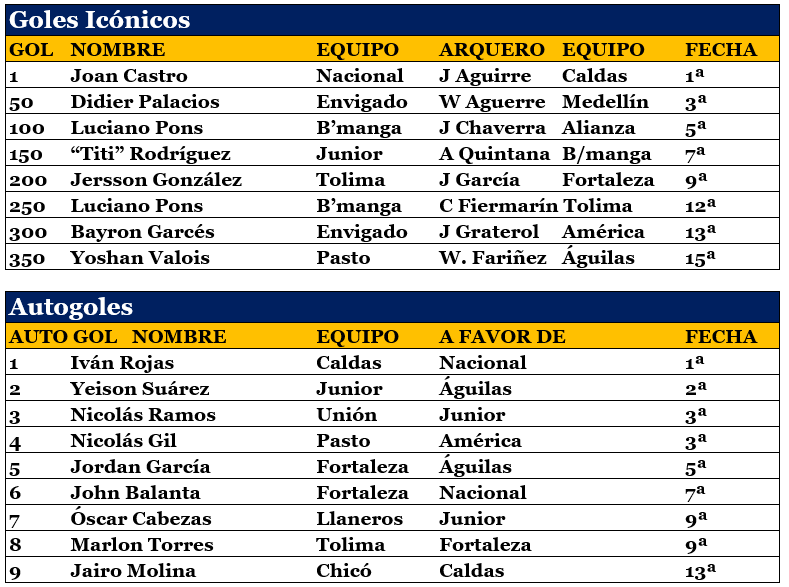Click the A FAVOR DE column header

[496, 337]
